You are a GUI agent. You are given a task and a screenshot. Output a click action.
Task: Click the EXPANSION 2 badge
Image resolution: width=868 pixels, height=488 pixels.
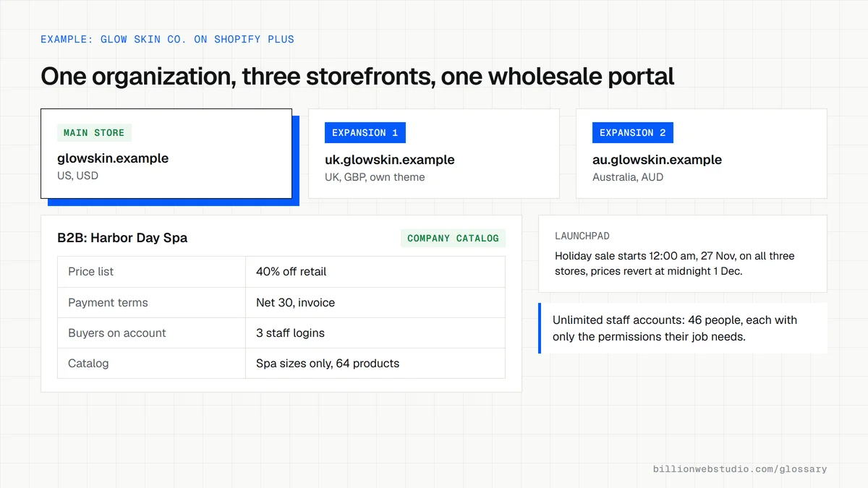[x=633, y=133]
